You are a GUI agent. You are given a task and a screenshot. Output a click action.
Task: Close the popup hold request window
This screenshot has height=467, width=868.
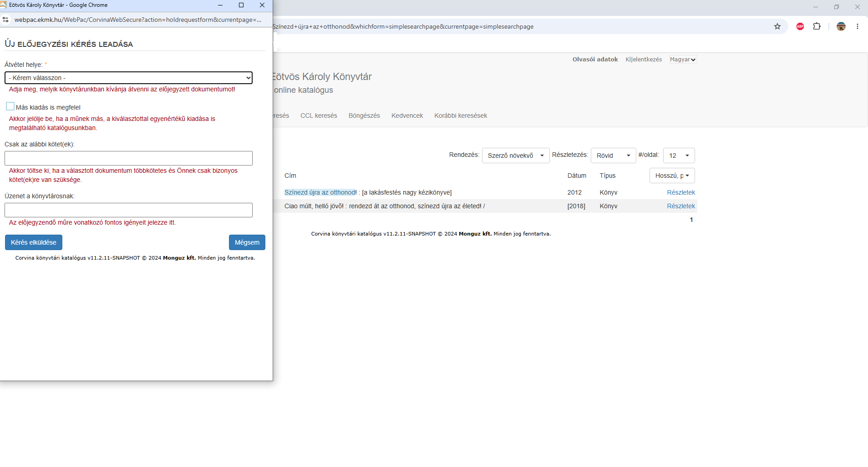pos(262,5)
